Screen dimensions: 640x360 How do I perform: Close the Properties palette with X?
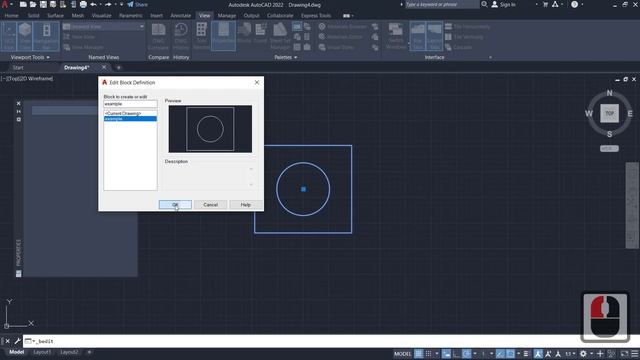(x=18, y=104)
